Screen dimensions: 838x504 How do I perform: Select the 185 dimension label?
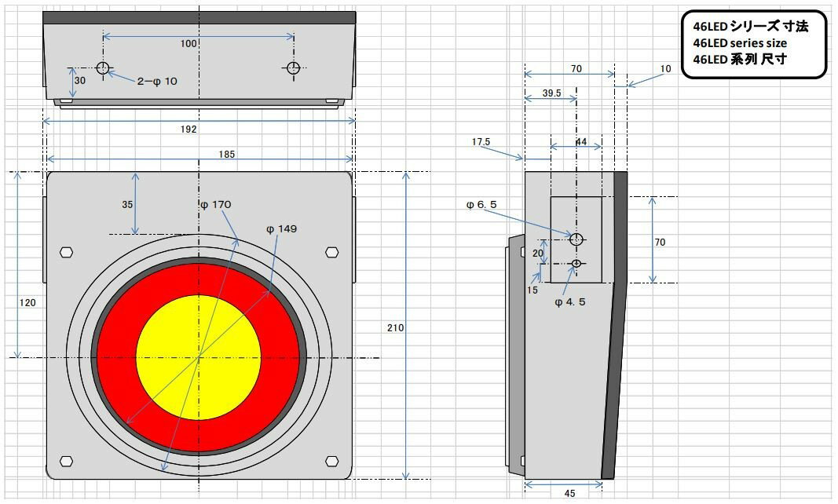(x=226, y=155)
